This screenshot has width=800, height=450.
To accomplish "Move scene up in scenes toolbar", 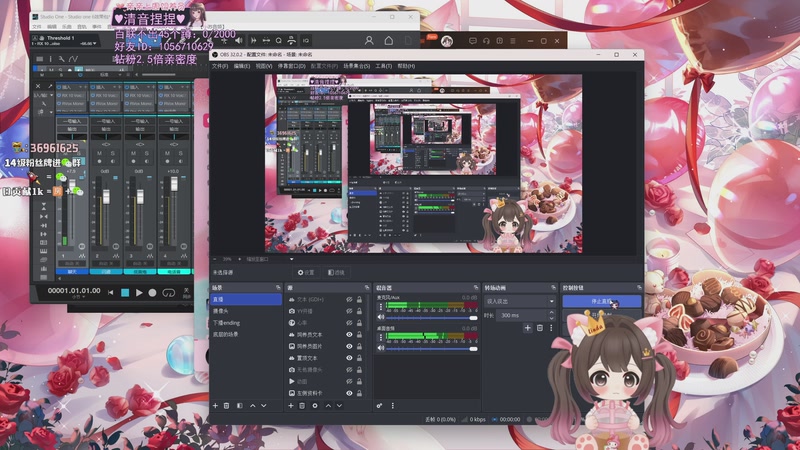I will (x=253, y=406).
